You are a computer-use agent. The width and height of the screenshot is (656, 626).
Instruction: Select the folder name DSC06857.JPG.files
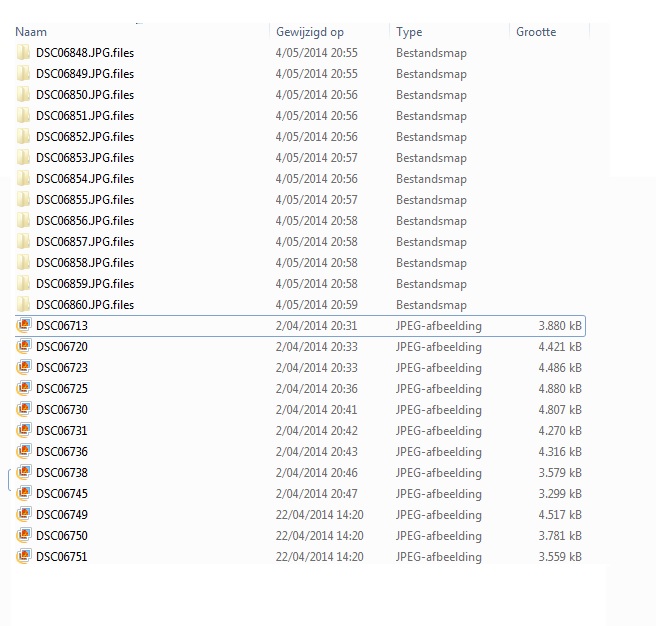[x=85, y=242]
